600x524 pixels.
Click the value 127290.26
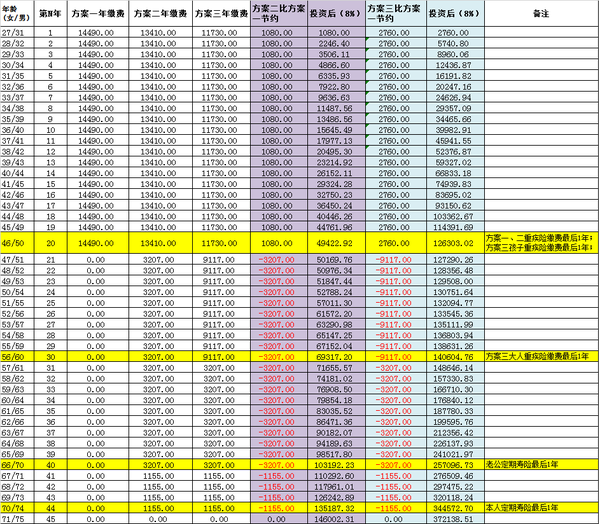(x=455, y=260)
